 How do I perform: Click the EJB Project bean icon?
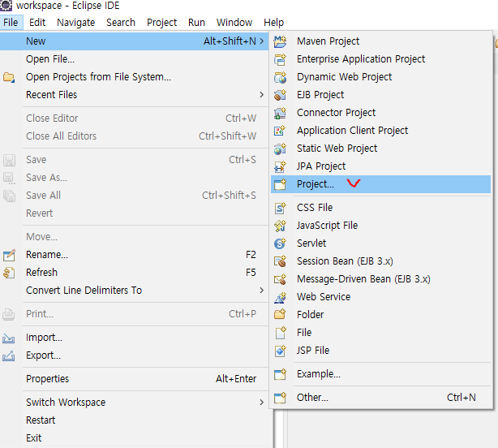tap(280, 95)
